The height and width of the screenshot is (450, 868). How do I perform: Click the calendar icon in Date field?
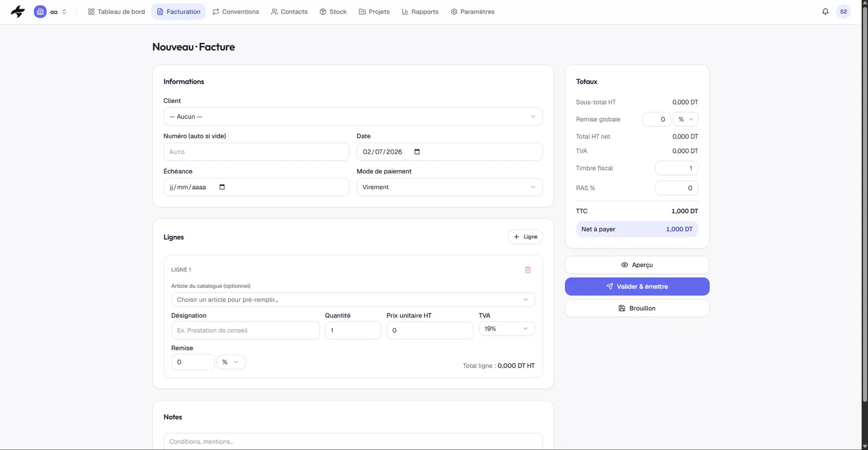point(417,152)
